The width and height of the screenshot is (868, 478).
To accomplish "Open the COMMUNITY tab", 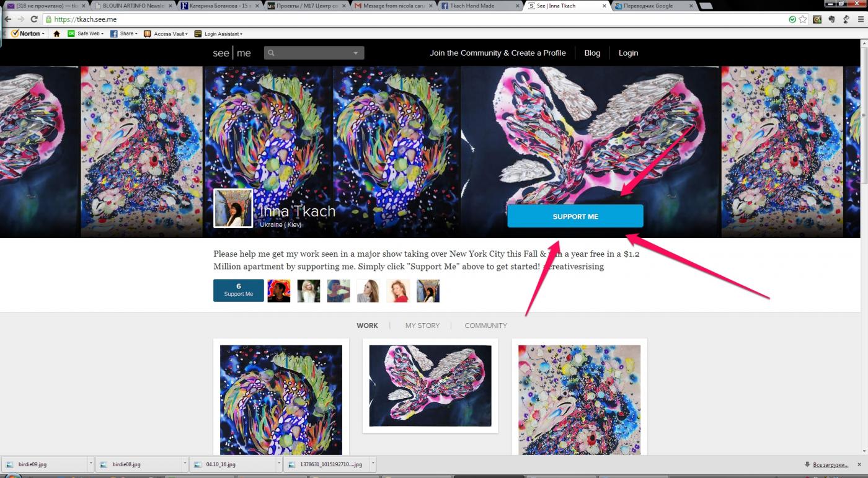I will 485,325.
